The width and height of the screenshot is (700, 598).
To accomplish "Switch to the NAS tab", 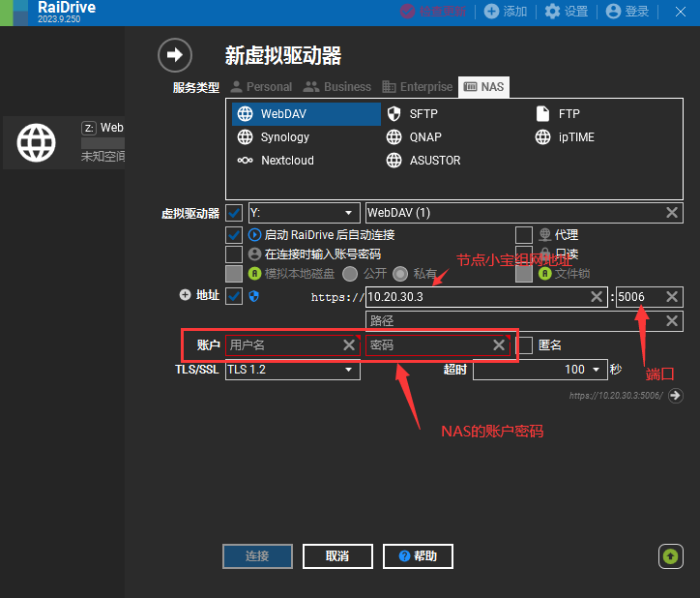I will (x=483, y=87).
